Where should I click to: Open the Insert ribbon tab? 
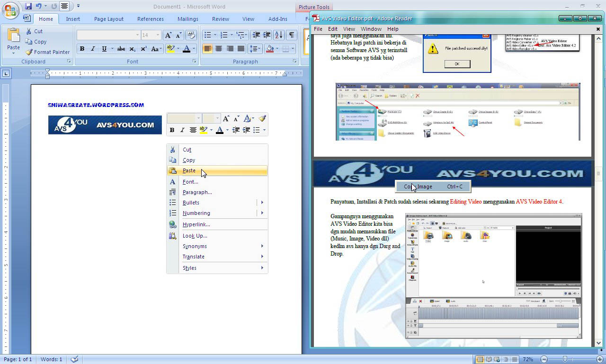(73, 19)
